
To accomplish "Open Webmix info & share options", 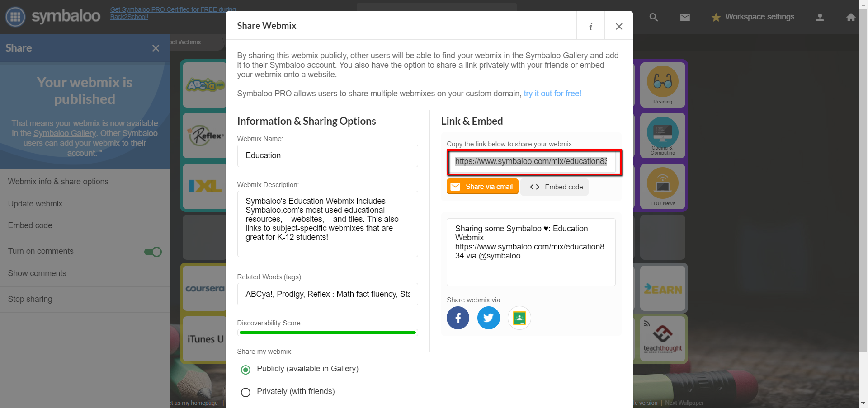I will [x=58, y=182].
